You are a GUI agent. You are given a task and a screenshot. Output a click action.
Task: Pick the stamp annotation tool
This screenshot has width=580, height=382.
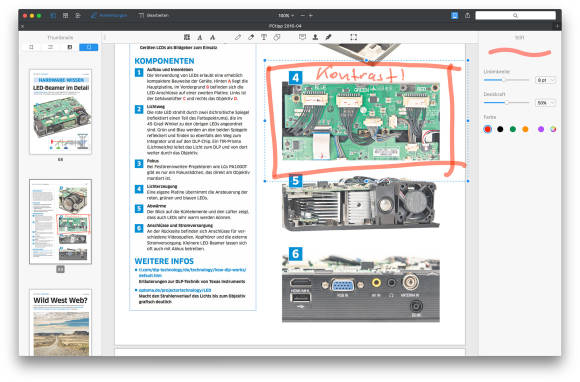click(x=315, y=37)
